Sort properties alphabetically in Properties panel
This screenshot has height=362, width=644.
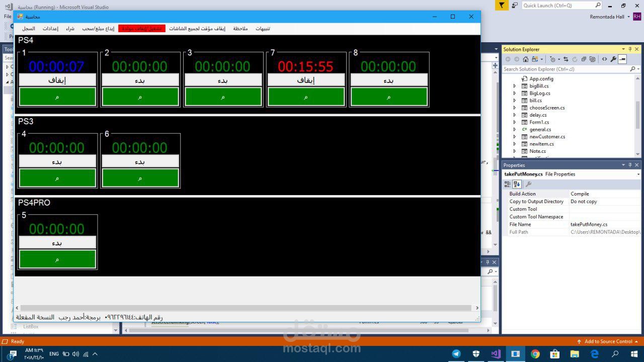517,184
